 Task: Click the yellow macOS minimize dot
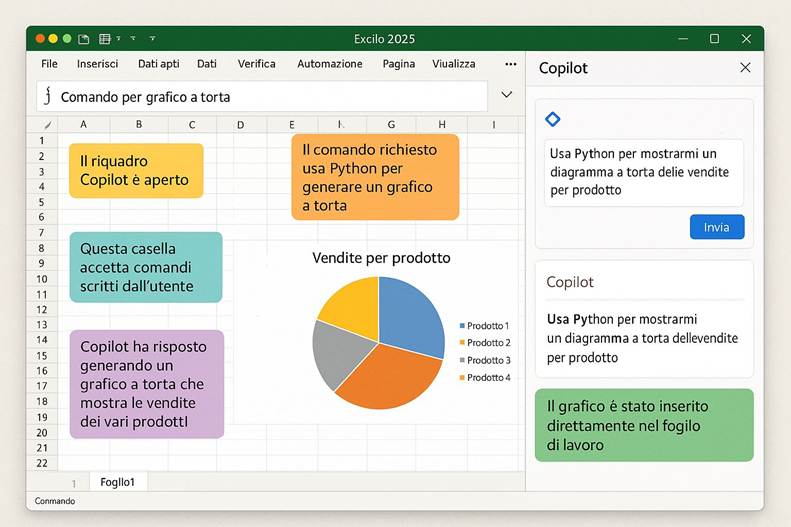[x=53, y=38]
